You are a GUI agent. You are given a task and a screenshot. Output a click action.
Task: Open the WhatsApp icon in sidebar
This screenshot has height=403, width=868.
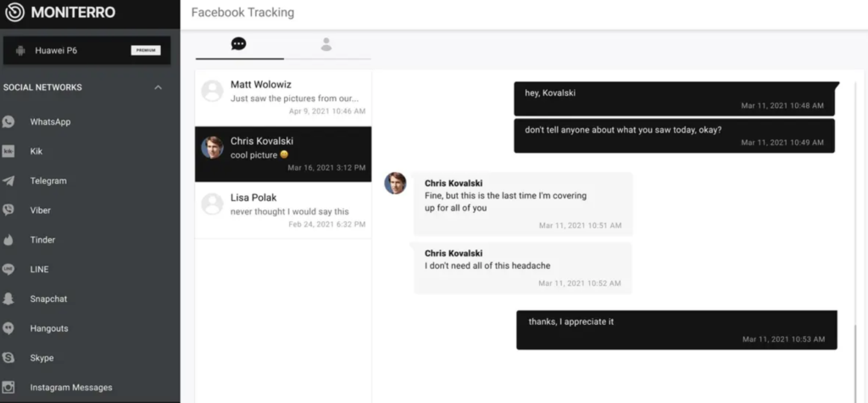coord(8,122)
